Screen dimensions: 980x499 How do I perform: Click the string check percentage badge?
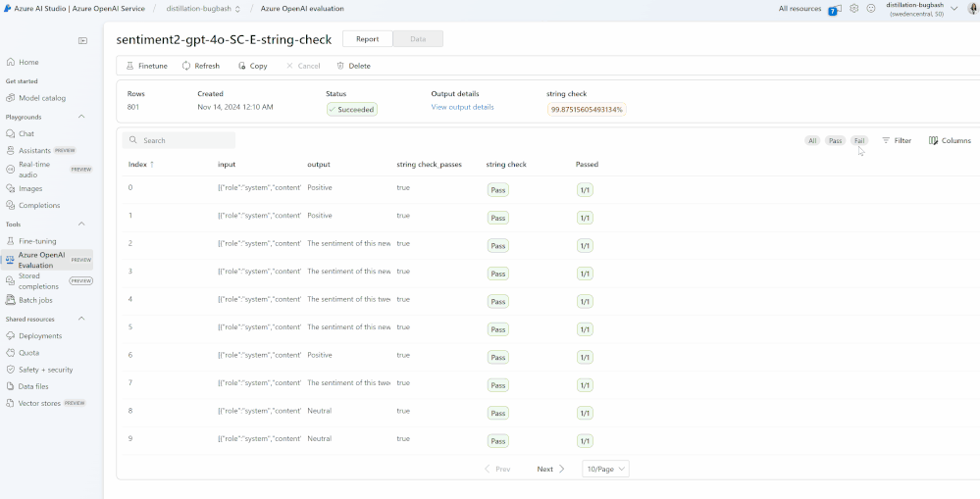(587, 109)
